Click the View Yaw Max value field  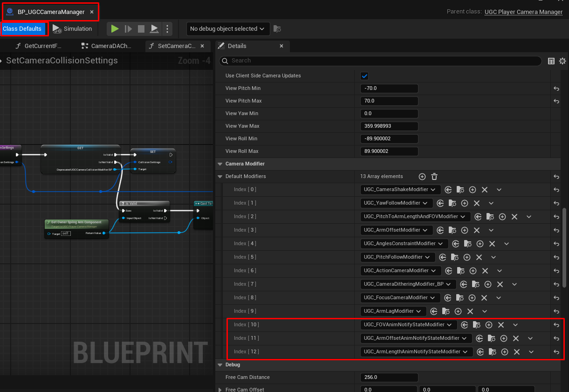pos(389,126)
